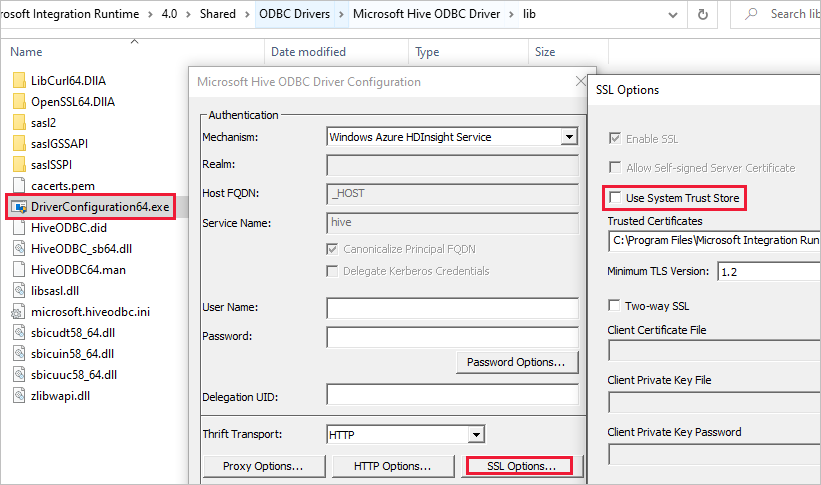Select the file name DriverConfiguration64.exe
821x485 pixels.
coord(100,207)
